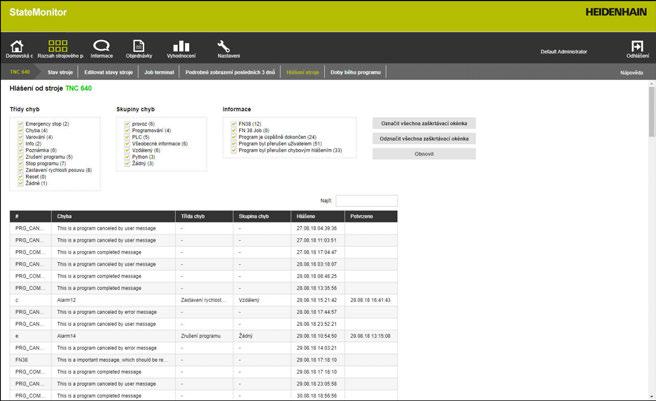Toggle Program byl přerušen uživatelem checkbox
This screenshot has height=401, width=656.
234,144
